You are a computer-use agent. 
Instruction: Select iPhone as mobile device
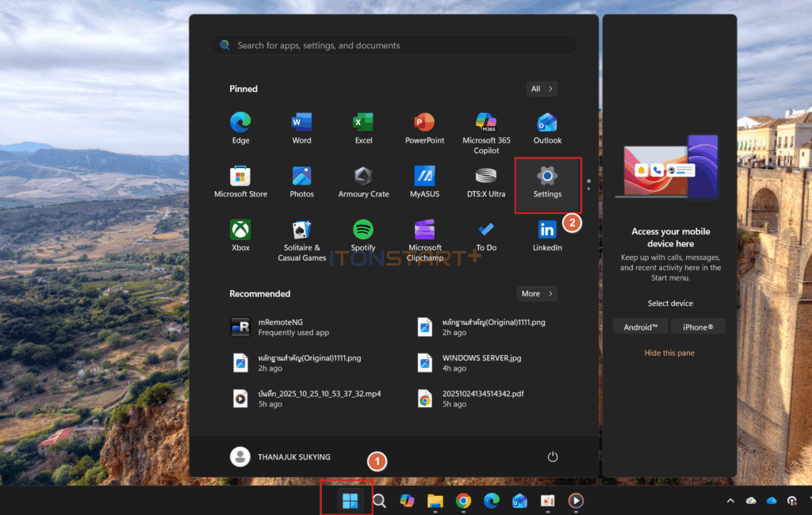[698, 327]
